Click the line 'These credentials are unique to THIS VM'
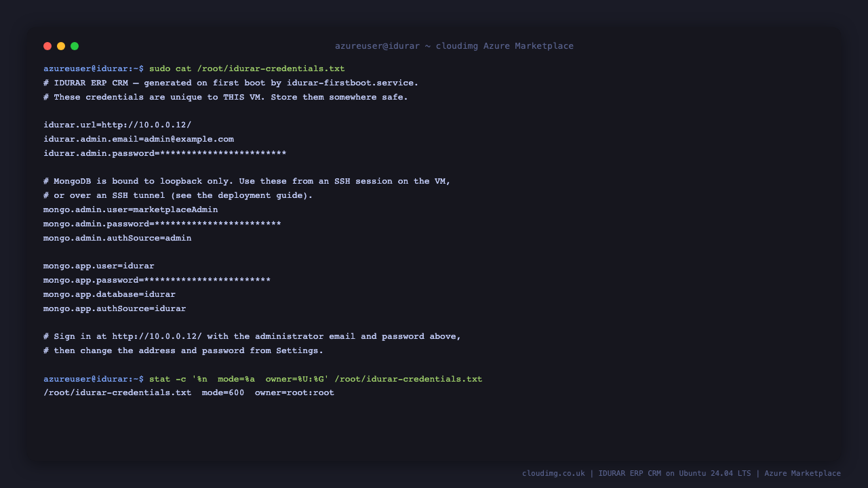 226,97
